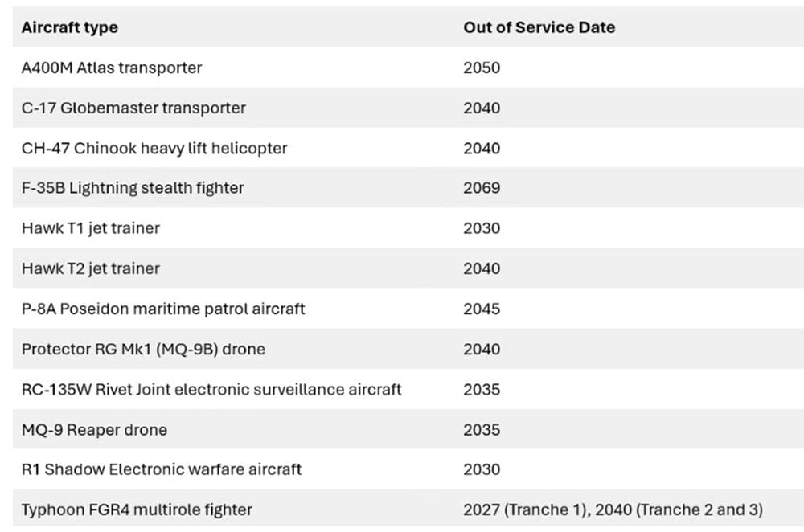The image size is (804, 532).
Task: Select the R1 Shadow Electronic warfare aircraft text
Action: click(x=162, y=469)
